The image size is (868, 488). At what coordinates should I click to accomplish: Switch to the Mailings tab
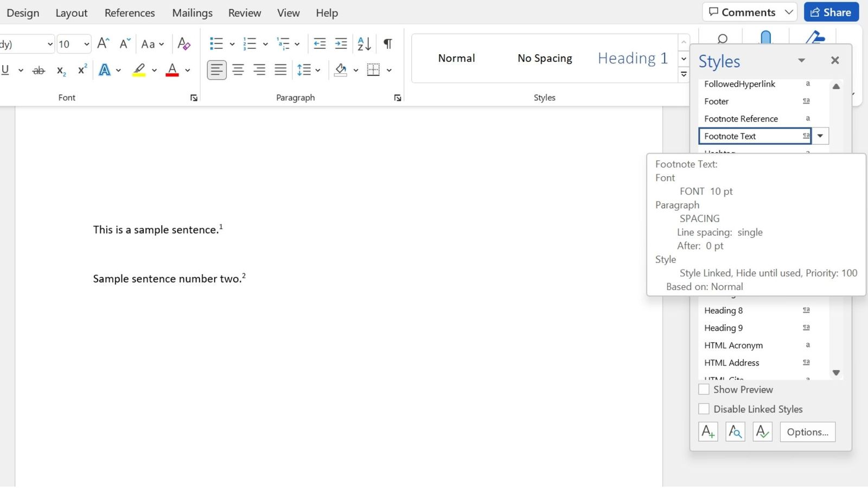192,13
